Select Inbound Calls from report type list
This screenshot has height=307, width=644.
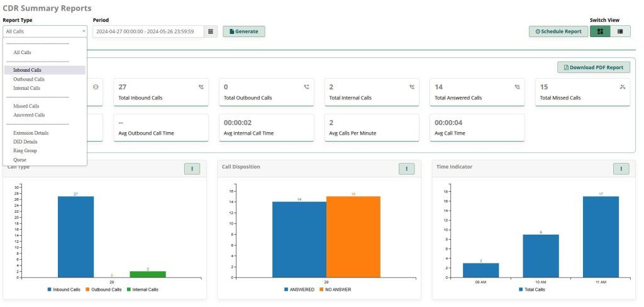click(x=27, y=70)
